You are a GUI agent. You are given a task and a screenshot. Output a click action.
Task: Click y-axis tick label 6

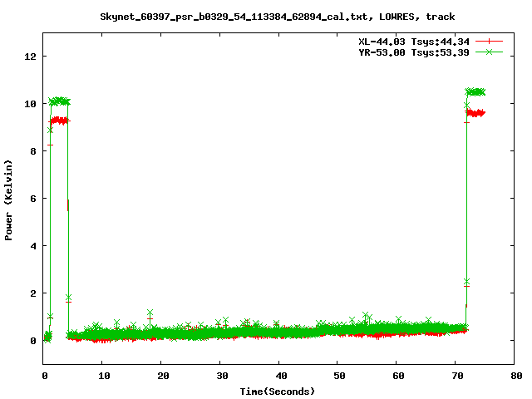33,199
